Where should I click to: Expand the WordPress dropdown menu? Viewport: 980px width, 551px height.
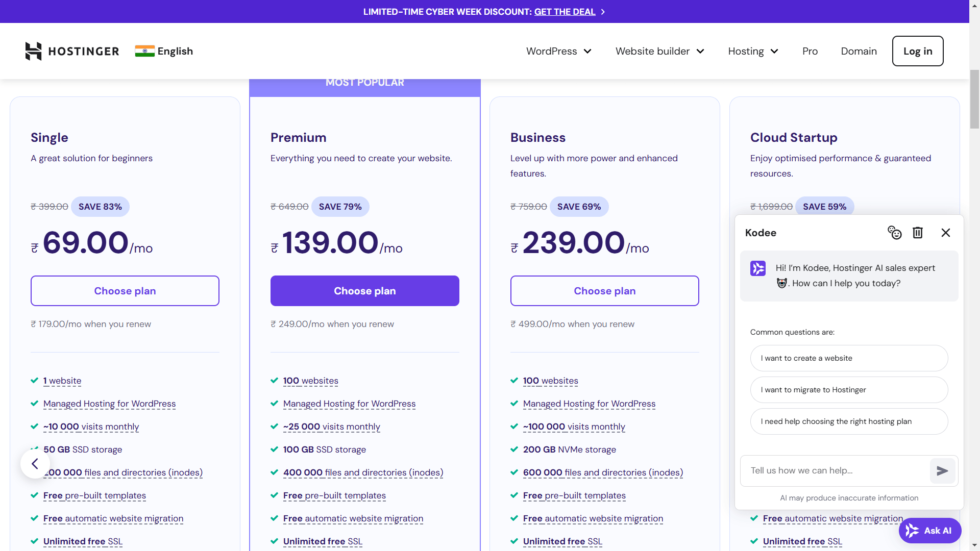click(559, 51)
